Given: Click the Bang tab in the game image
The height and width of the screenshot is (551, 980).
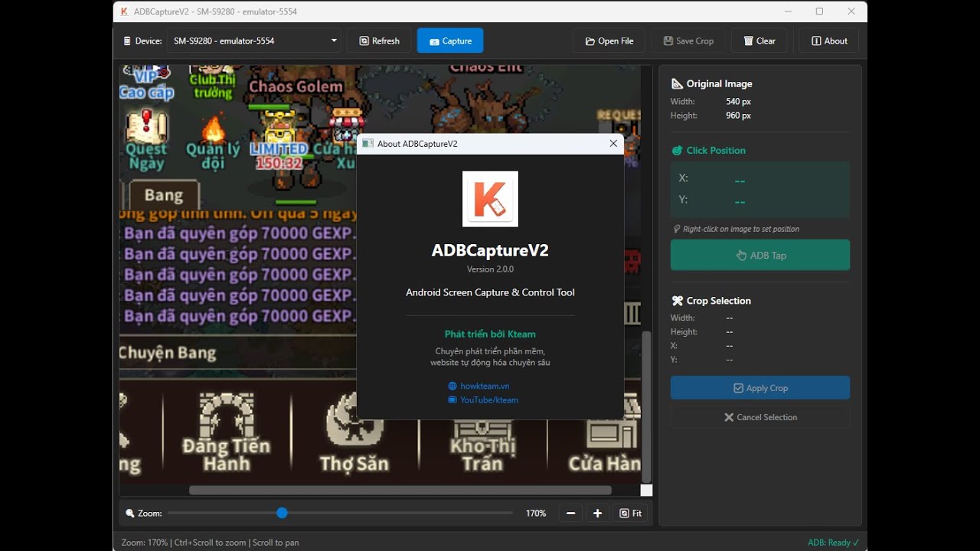Looking at the screenshot, I should point(164,194).
